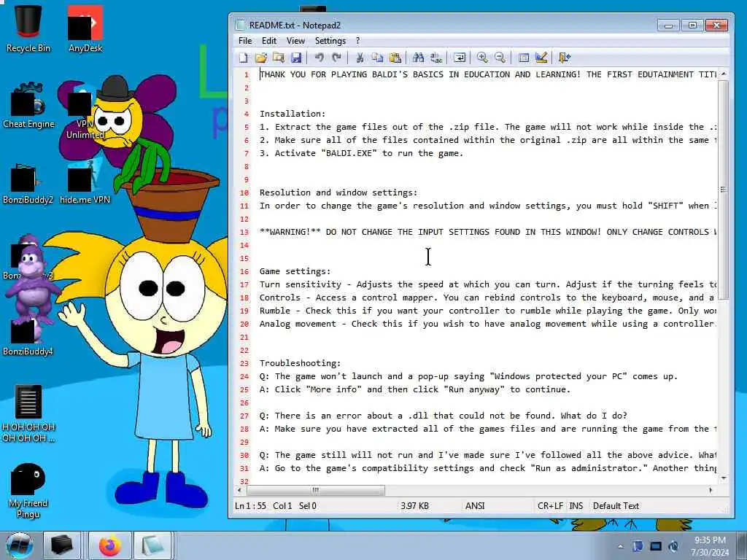Create a new document with New icon
The width and height of the screenshot is (747, 560).
pos(244,58)
